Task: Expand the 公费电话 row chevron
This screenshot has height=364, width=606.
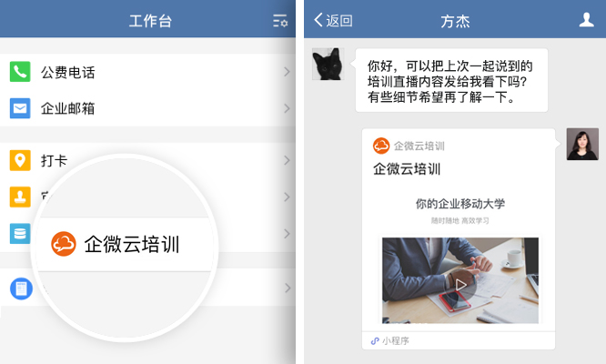Action: point(287,72)
